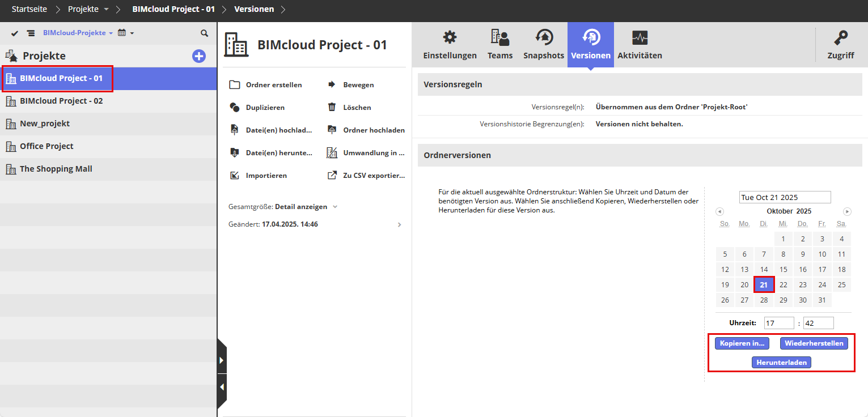Switch to the Teams tab
The width and height of the screenshot is (868, 417).
pyautogui.click(x=500, y=45)
